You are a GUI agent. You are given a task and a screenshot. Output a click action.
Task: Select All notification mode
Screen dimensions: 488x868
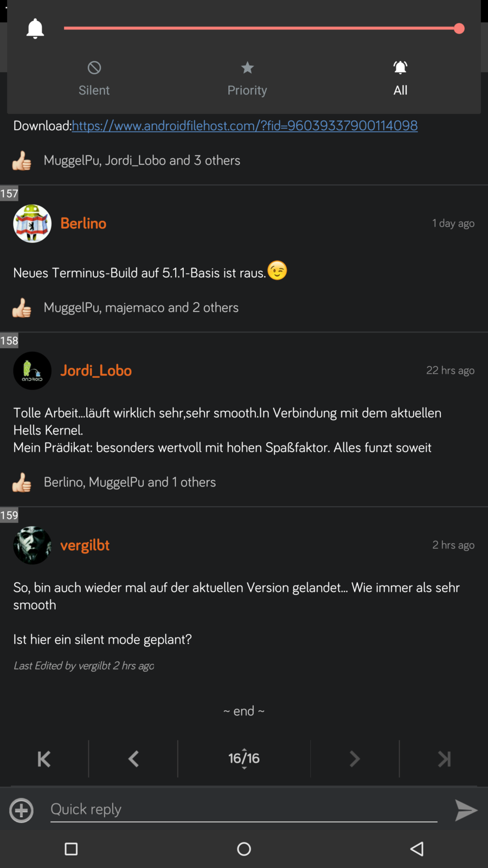400,79
